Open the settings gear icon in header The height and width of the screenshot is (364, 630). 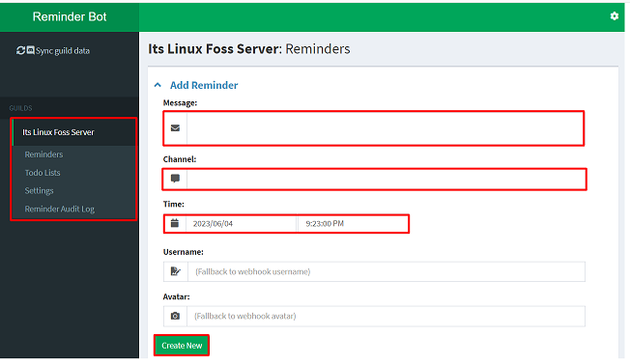(614, 16)
